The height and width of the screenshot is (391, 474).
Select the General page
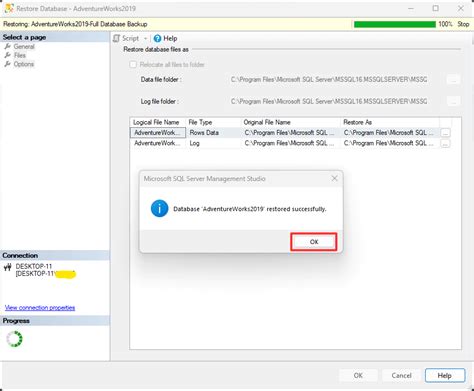tap(24, 46)
